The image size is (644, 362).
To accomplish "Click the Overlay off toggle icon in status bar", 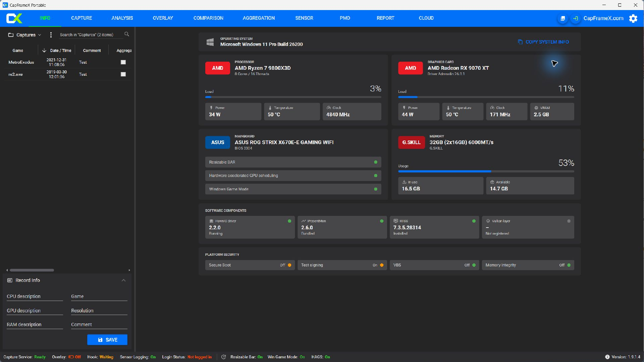I will coord(71,357).
